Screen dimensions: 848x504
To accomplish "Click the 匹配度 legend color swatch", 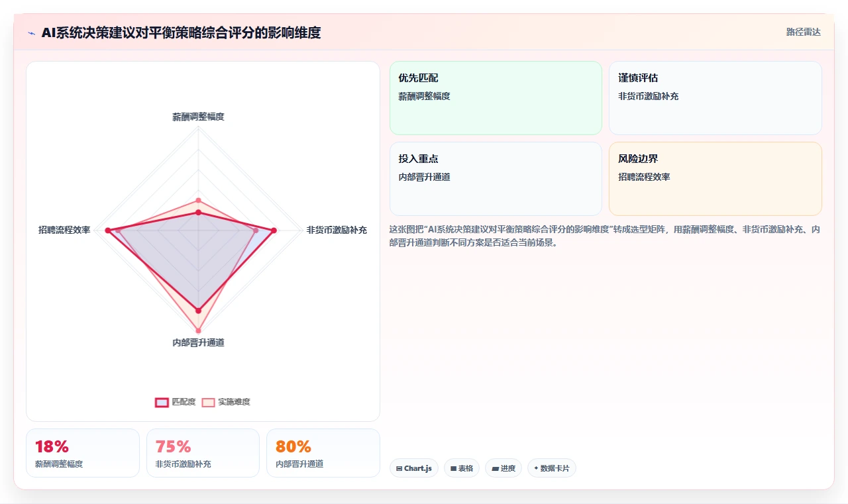I will (x=162, y=402).
